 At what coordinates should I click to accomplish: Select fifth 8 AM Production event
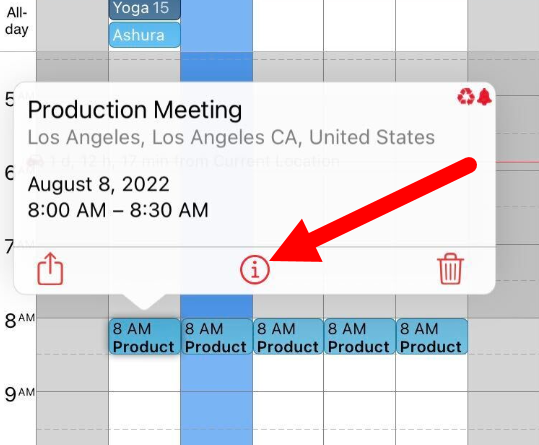click(x=432, y=336)
